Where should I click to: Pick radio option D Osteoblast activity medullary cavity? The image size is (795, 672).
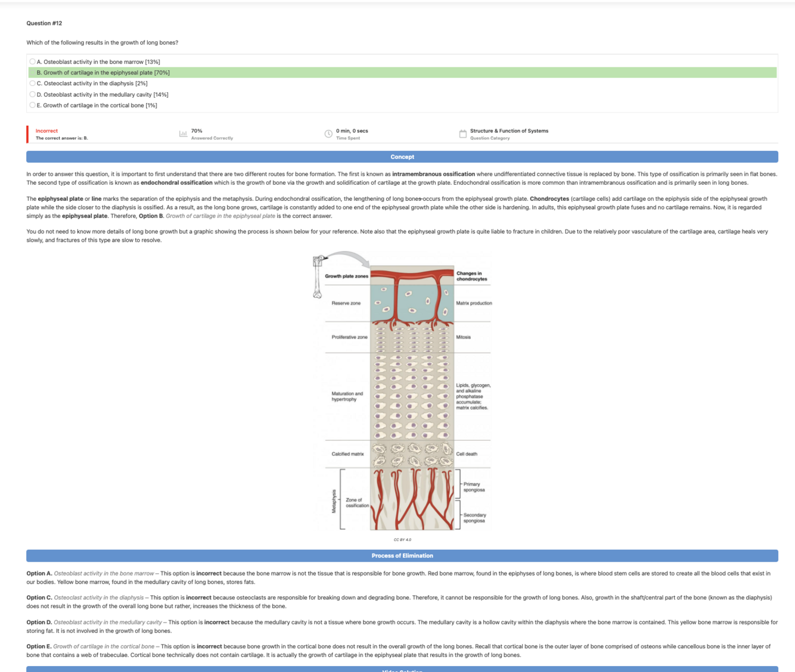point(32,94)
